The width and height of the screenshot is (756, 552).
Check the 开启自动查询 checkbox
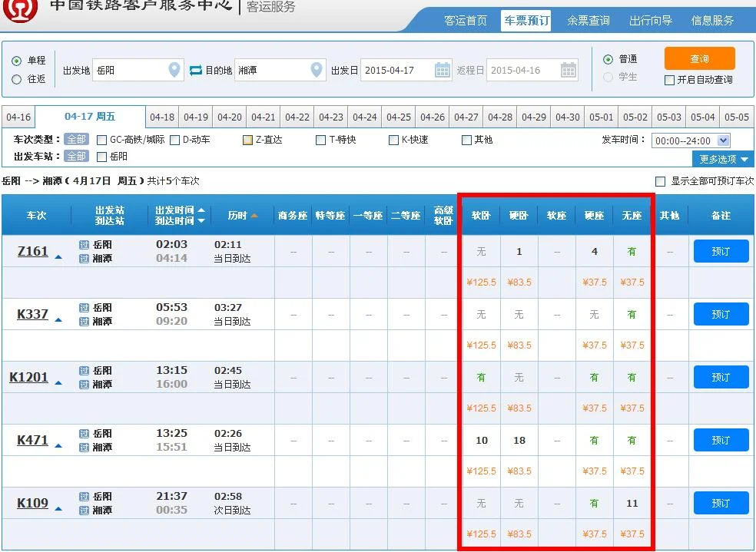669,80
